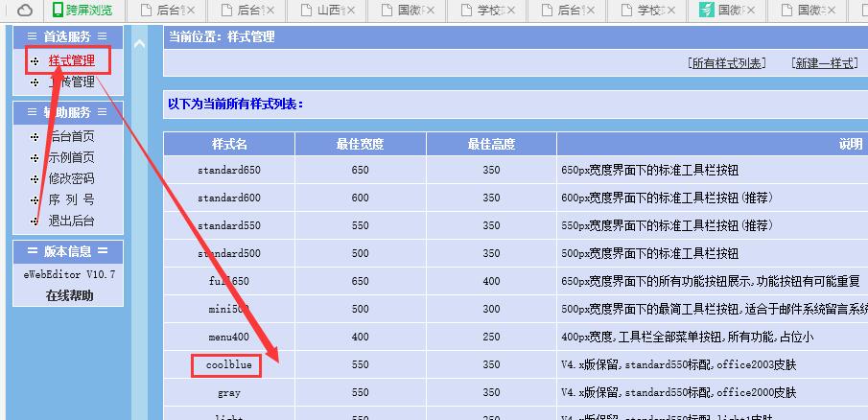The height and width of the screenshot is (420, 868).
Task: Click the 新建一样式 link
Action: tap(824, 63)
